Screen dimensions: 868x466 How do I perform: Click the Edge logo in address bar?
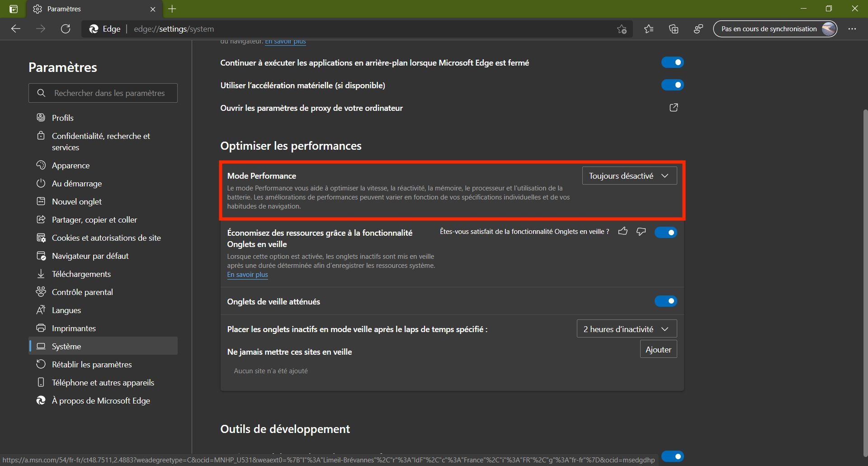click(x=94, y=29)
